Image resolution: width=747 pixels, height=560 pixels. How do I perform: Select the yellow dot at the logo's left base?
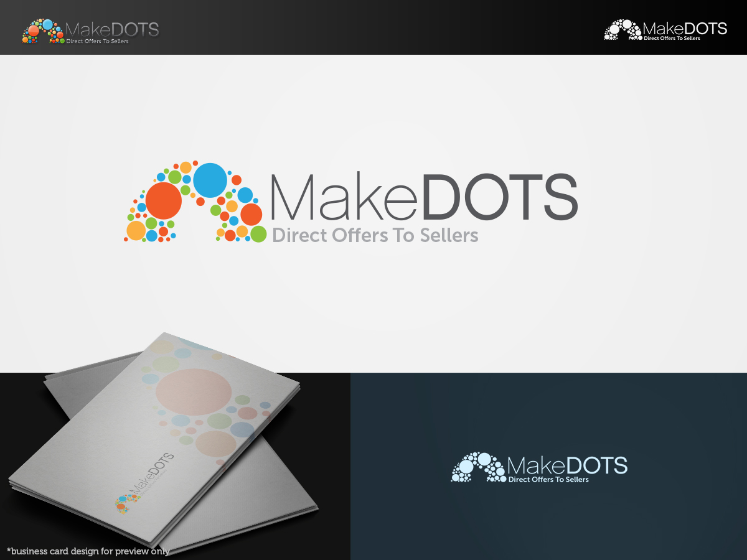(136, 230)
